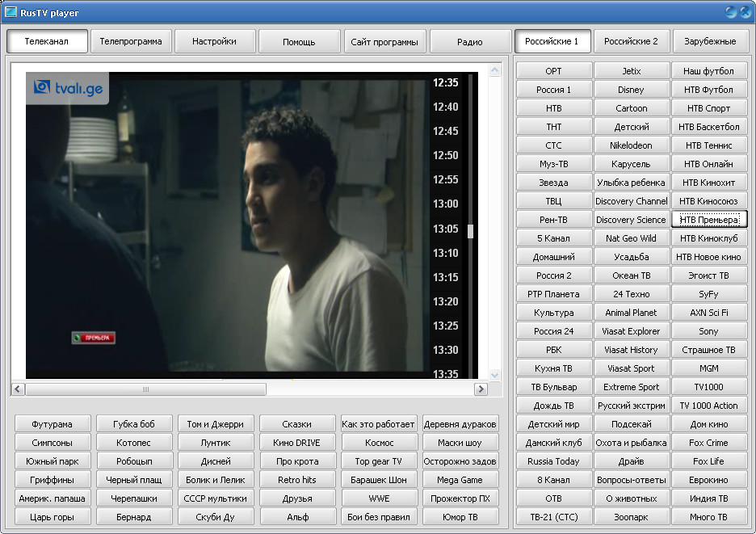Tune to the Nat Geo Wild channel
The width and height of the screenshot is (756, 534).
[x=632, y=238]
